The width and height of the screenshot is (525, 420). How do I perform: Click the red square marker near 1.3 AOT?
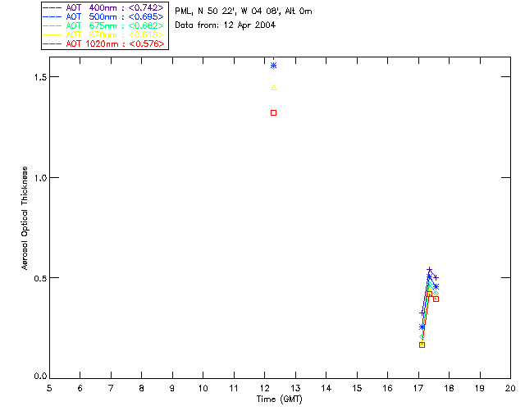273,113
